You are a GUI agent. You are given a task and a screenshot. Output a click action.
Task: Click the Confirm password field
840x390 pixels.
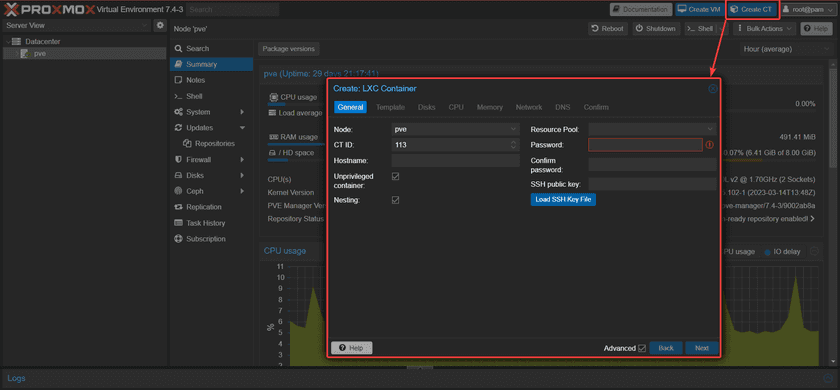tap(652, 164)
